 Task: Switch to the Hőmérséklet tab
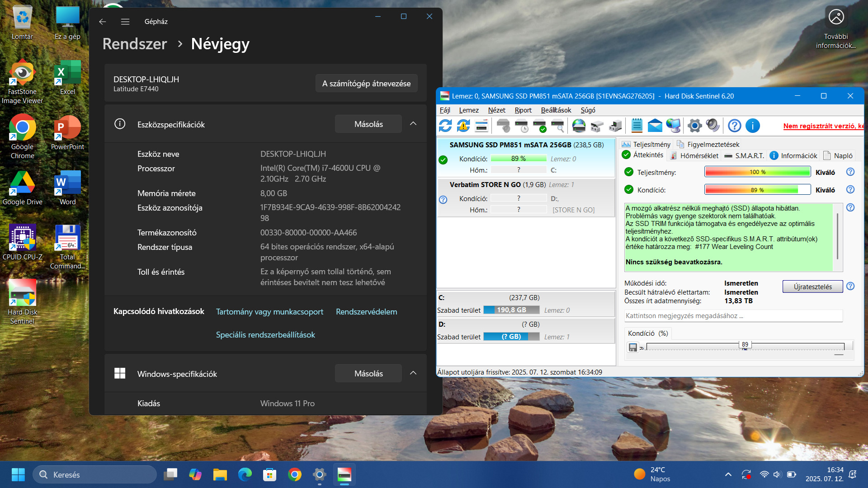(x=694, y=155)
